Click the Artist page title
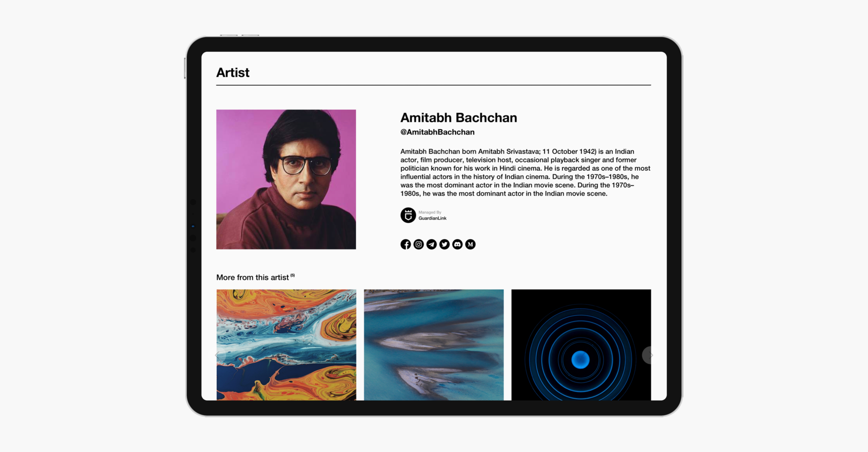The height and width of the screenshot is (452, 868). (233, 72)
